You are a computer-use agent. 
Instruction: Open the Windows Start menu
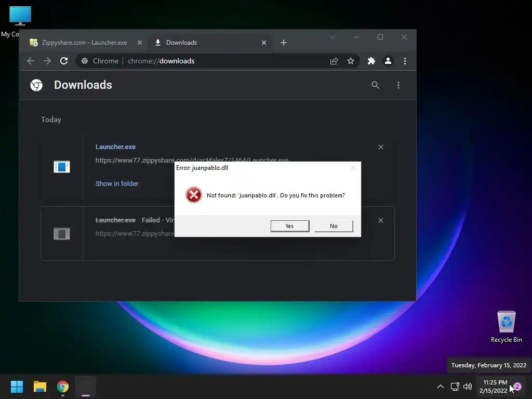click(x=17, y=387)
